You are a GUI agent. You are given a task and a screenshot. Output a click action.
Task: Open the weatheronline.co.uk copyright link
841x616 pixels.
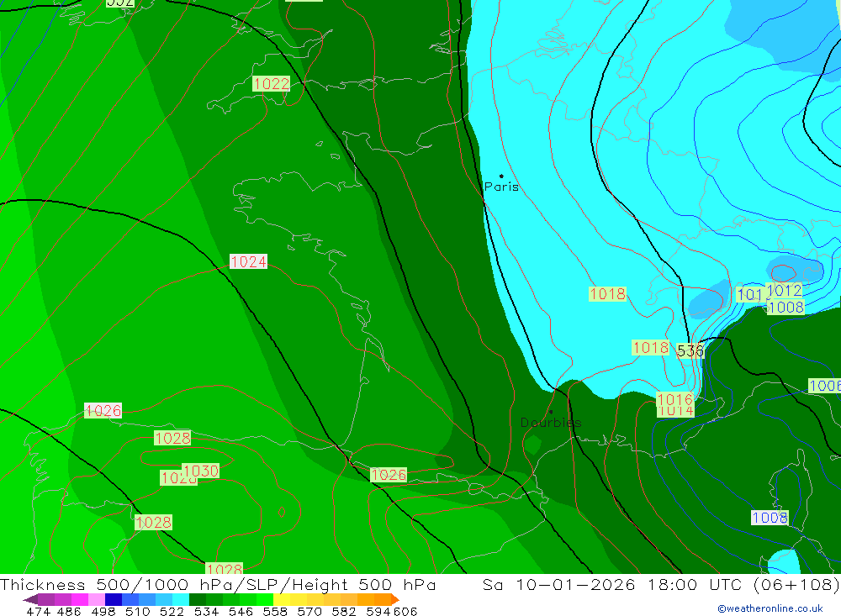770,608
